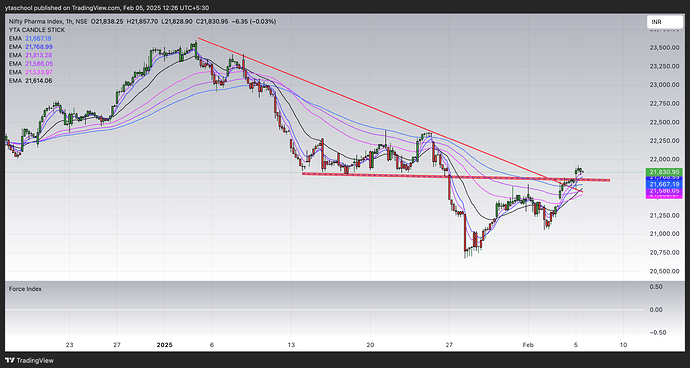Select the EMA legend row showing 21,667.19
This screenshot has width=690, height=368.
point(30,38)
